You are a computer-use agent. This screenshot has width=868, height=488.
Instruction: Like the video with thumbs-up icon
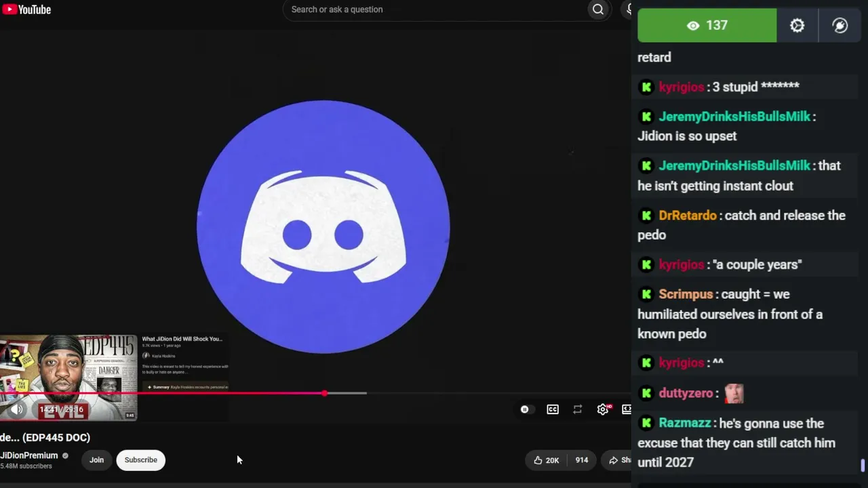(546, 460)
